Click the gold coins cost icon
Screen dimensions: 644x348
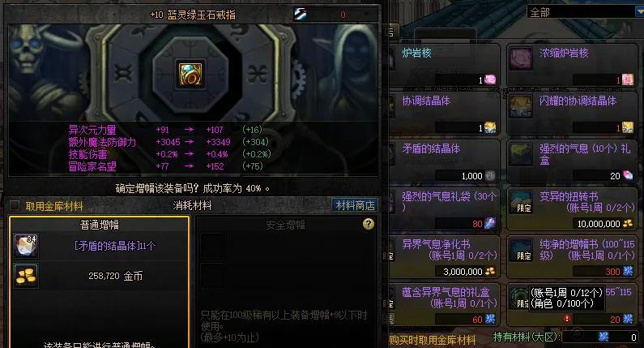coord(26,275)
